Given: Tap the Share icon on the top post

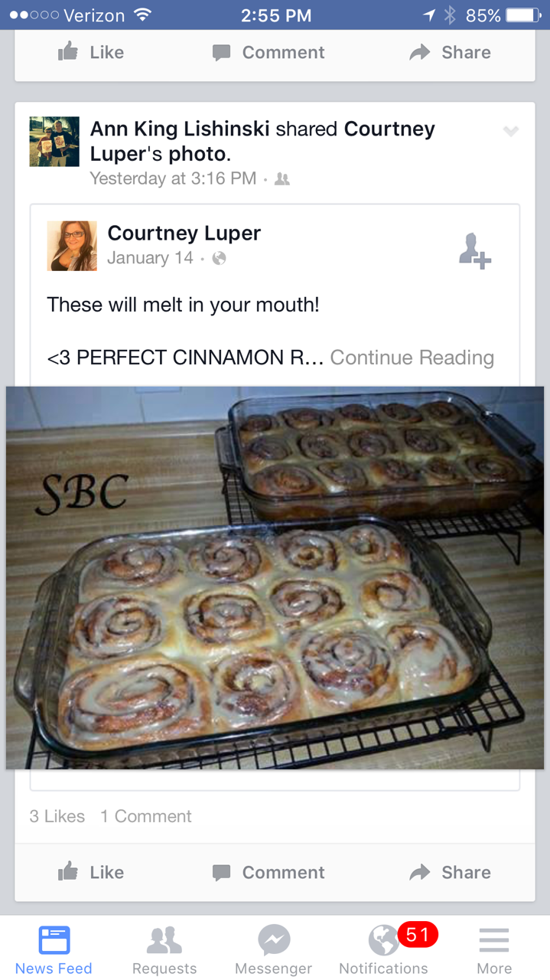Looking at the screenshot, I should click(x=420, y=52).
